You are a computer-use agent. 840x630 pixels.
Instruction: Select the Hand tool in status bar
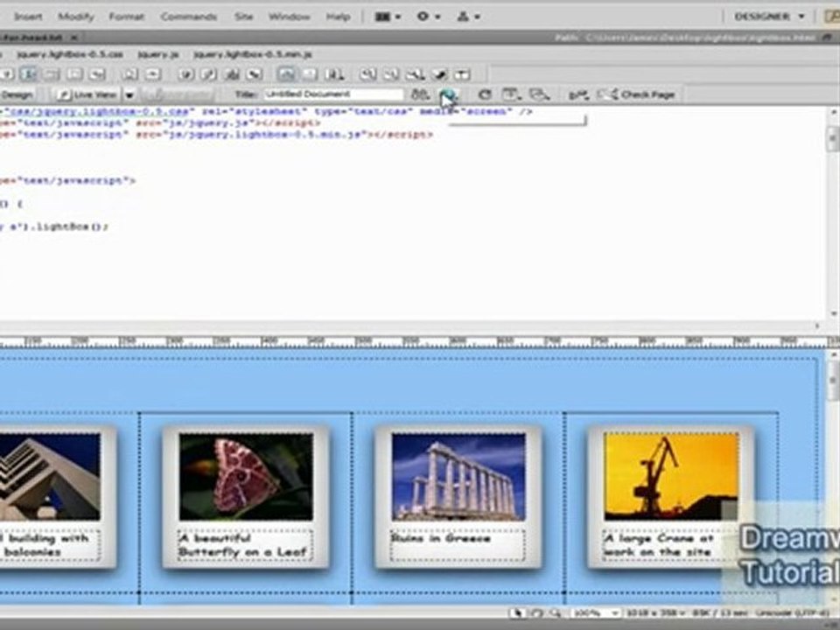tap(535, 612)
